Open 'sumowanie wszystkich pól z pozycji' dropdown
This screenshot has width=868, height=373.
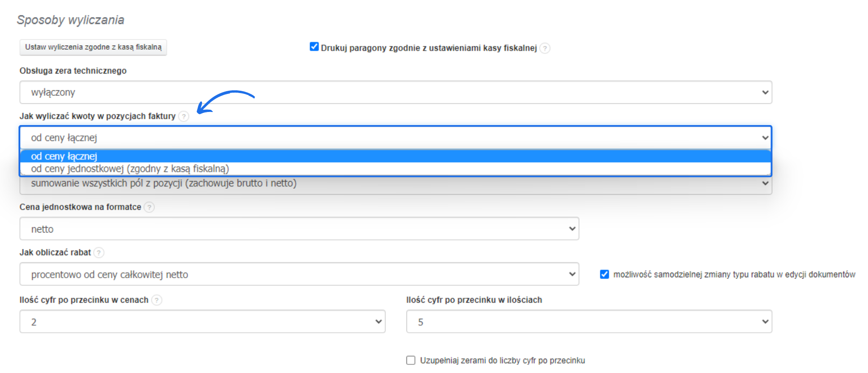pyautogui.click(x=396, y=184)
